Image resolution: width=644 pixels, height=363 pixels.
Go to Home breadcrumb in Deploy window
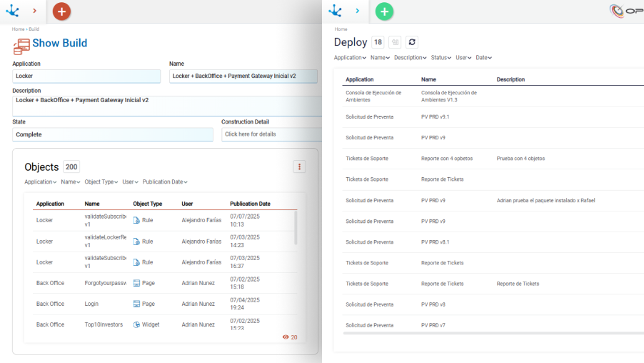pos(341,29)
